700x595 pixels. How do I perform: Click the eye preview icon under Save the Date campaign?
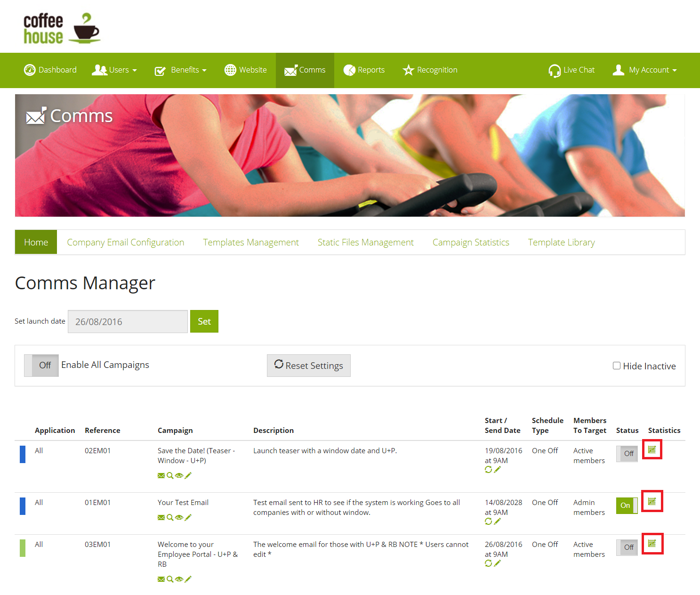(179, 475)
